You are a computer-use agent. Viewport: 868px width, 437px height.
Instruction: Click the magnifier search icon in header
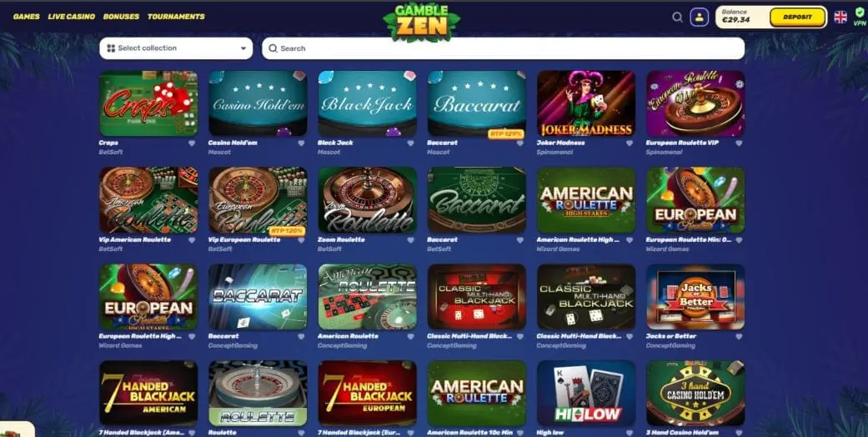coord(677,18)
